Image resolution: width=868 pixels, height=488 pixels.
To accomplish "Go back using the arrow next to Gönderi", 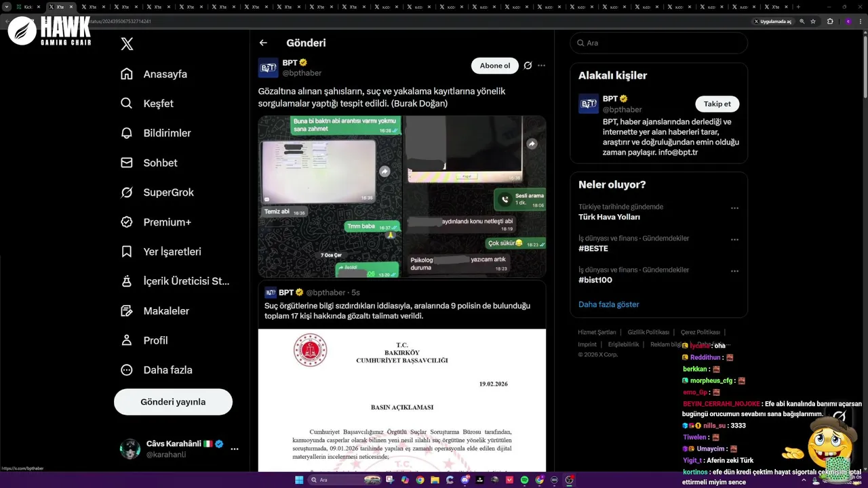I will click(x=263, y=43).
